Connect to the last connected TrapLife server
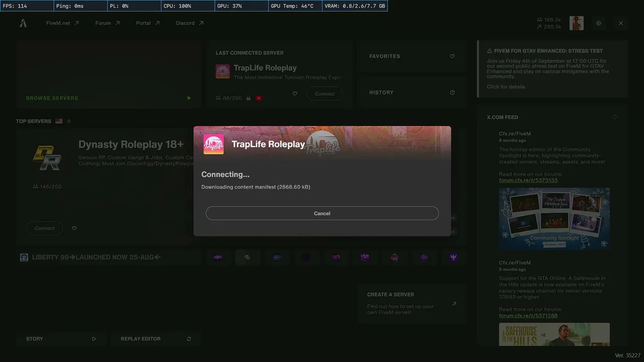644x362 pixels. click(x=325, y=94)
